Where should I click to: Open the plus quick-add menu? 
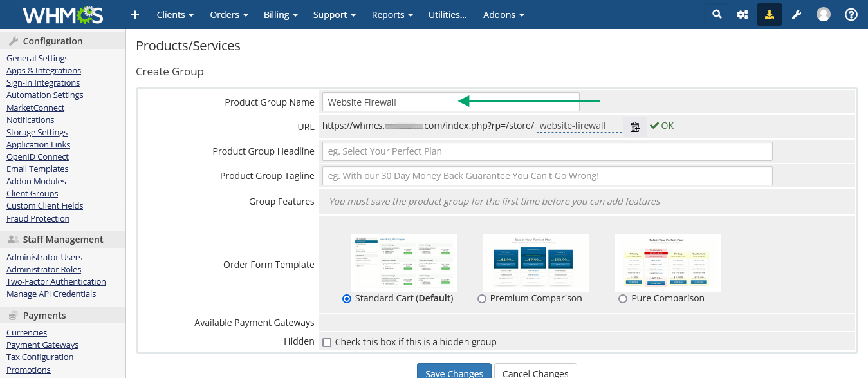[135, 14]
